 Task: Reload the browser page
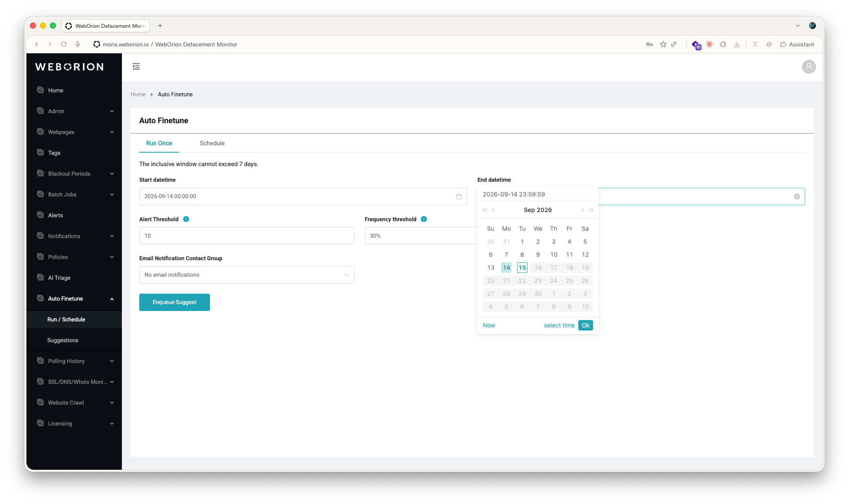[x=64, y=44]
